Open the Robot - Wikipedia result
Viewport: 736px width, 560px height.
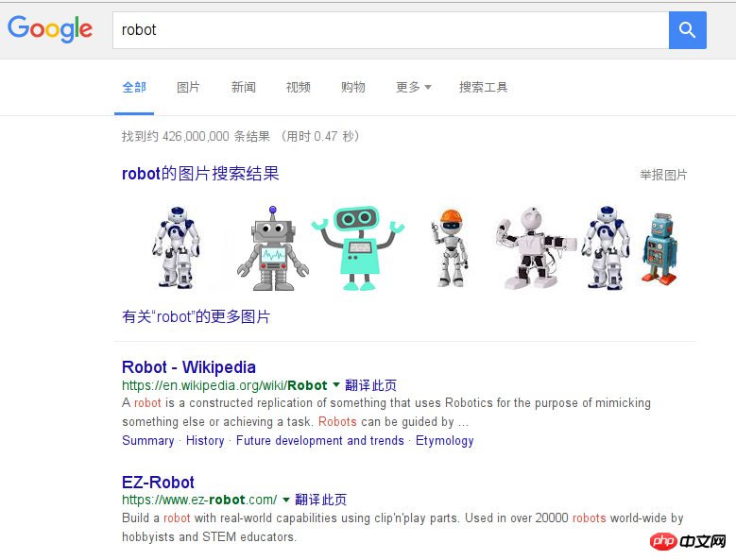pos(189,367)
